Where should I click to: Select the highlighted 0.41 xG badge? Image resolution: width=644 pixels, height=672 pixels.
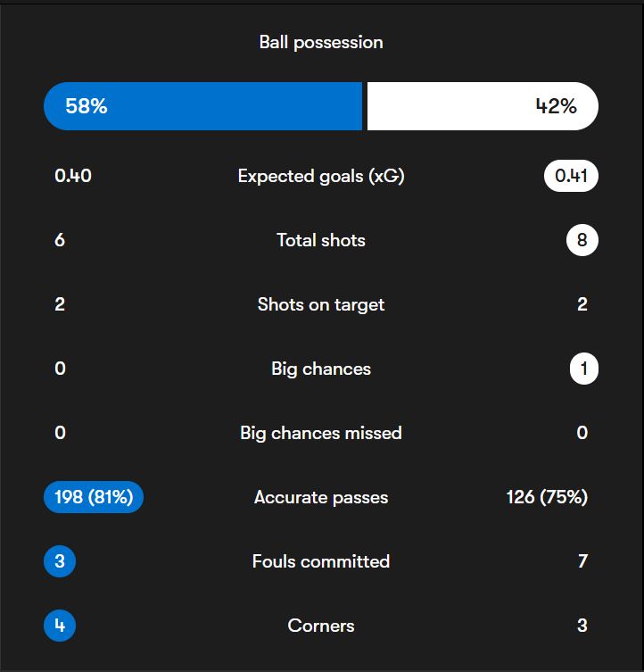point(571,176)
